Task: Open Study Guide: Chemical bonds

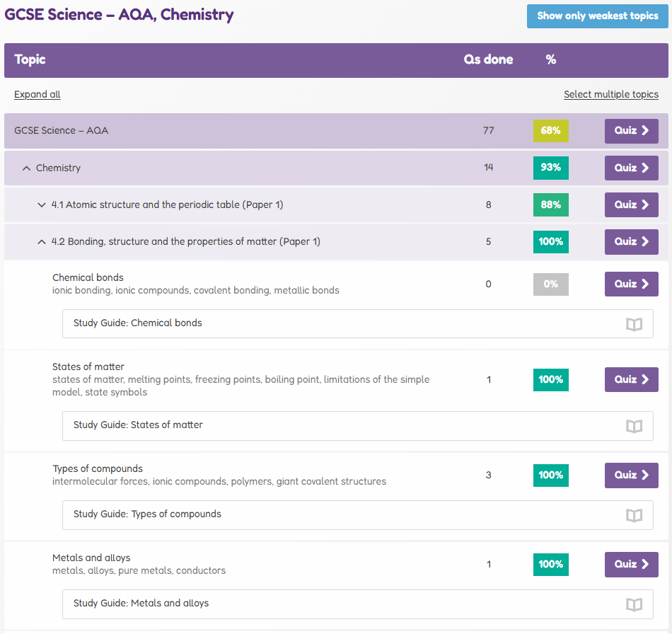Action: [358, 323]
